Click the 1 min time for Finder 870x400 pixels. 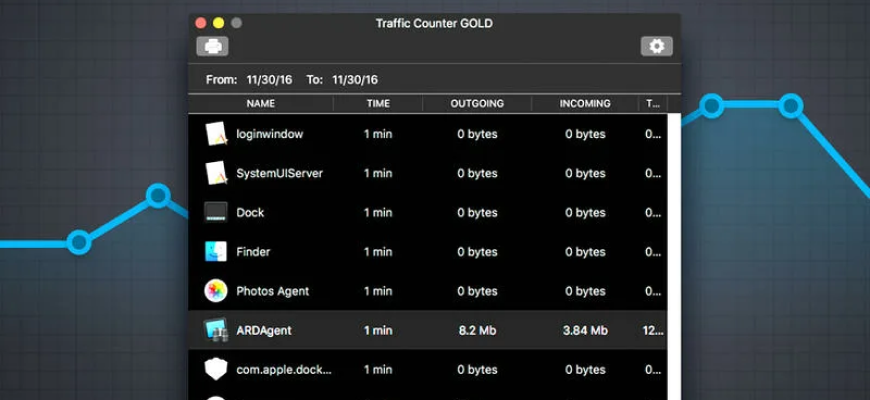(x=378, y=252)
